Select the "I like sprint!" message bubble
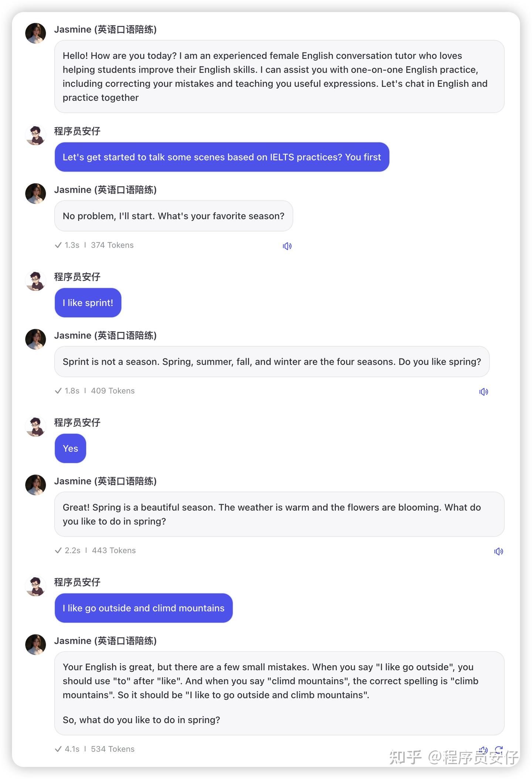This screenshot has height=779, width=532. (x=88, y=303)
